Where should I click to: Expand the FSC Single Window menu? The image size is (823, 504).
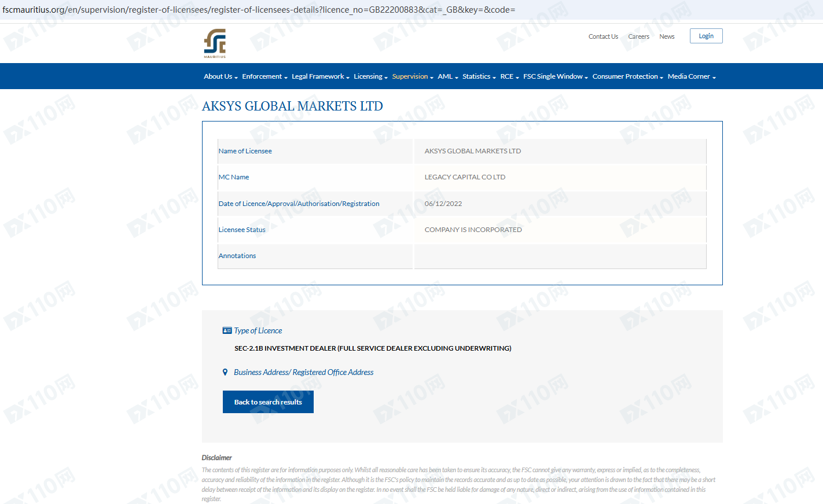(555, 76)
